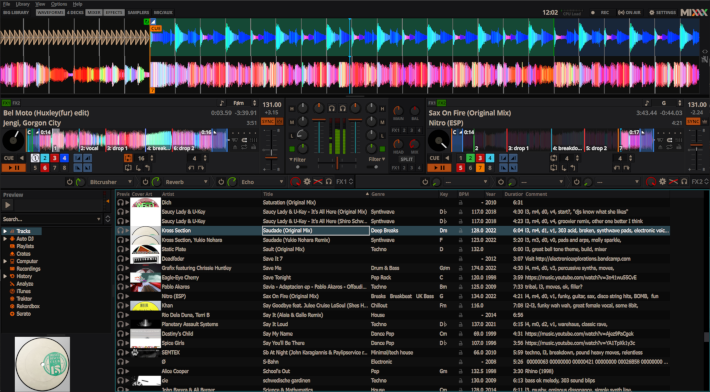
Task: Toggle the REC recording button
Action: (x=600, y=12)
